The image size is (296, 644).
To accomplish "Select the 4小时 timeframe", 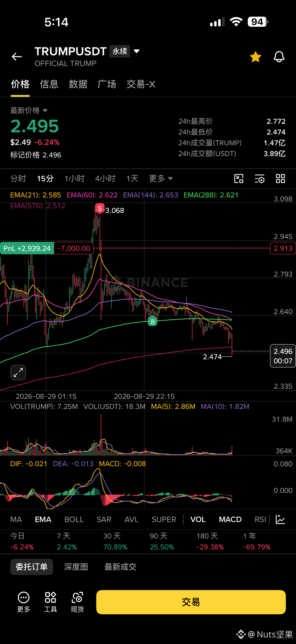I will point(105,179).
